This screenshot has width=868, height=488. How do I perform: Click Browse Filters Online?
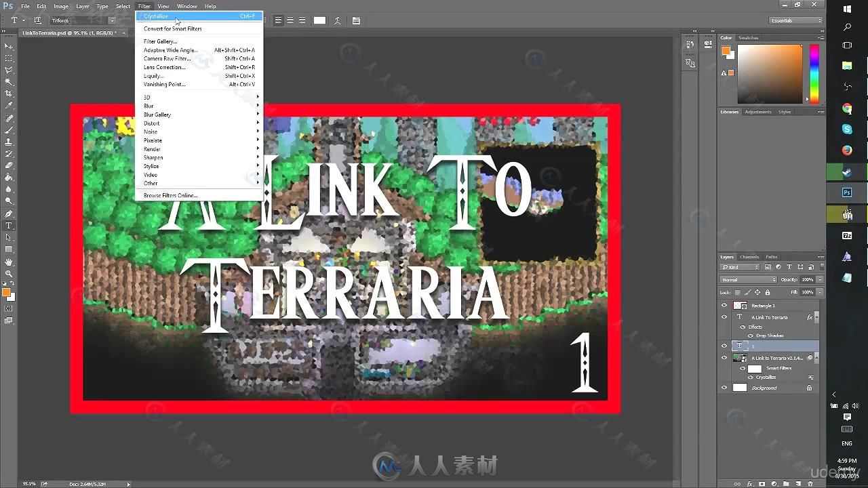click(200, 195)
